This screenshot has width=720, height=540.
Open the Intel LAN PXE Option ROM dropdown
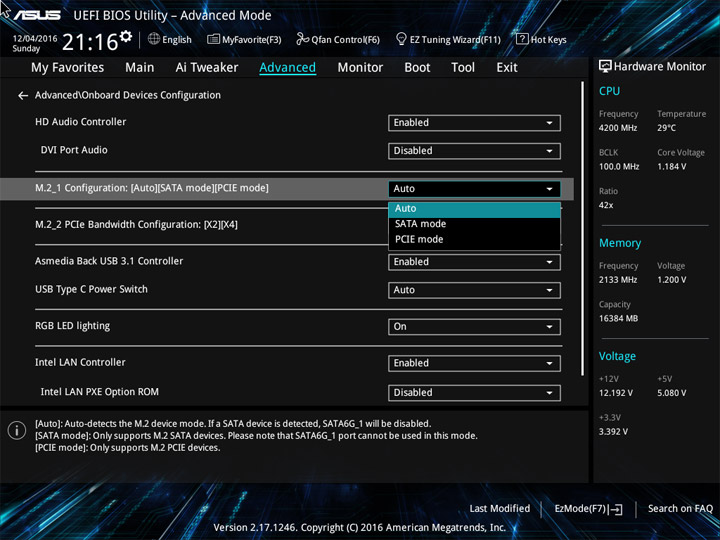pyautogui.click(x=474, y=393)
